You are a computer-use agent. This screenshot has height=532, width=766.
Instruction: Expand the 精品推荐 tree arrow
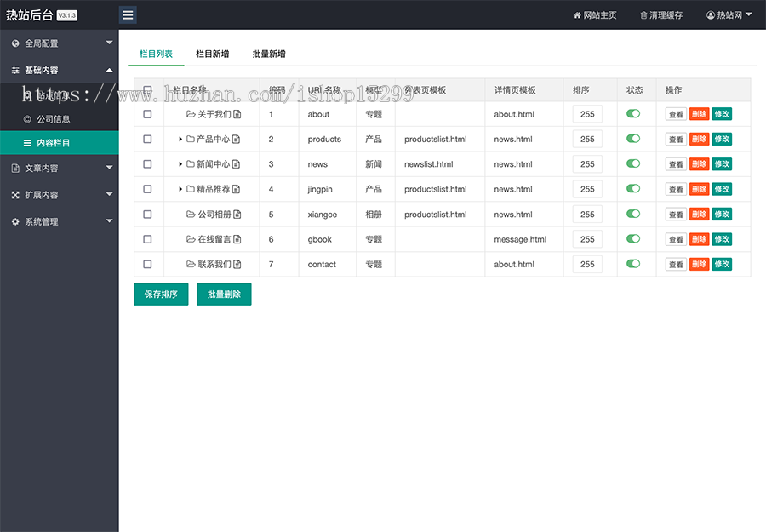point(180,189)
